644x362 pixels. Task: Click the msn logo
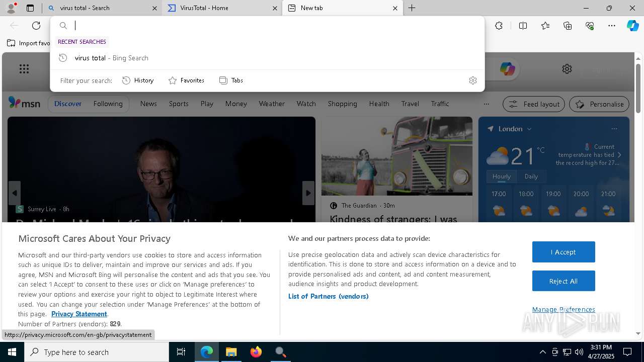click(x=24, y=103)
